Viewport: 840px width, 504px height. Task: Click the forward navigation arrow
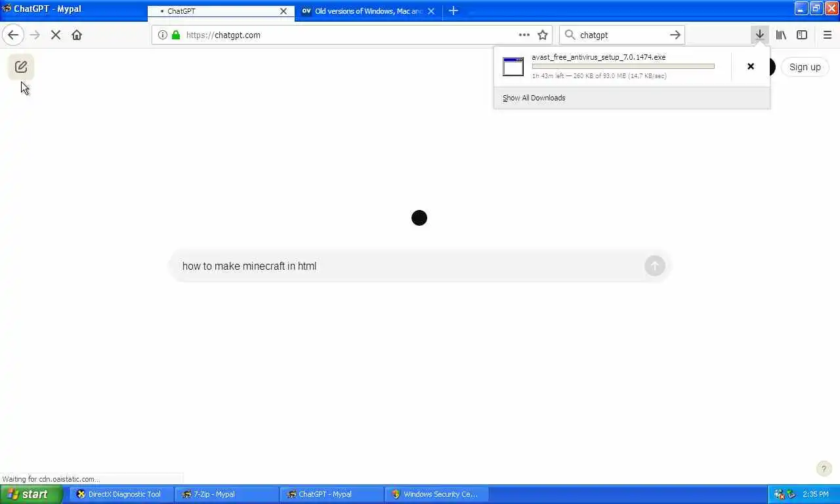pos(35,35)
